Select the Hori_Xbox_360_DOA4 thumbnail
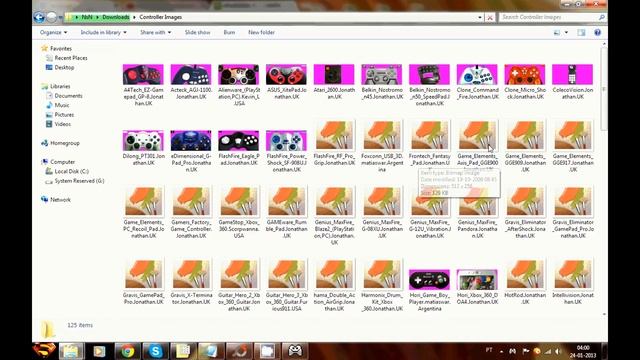 click(x=477, y=280)
